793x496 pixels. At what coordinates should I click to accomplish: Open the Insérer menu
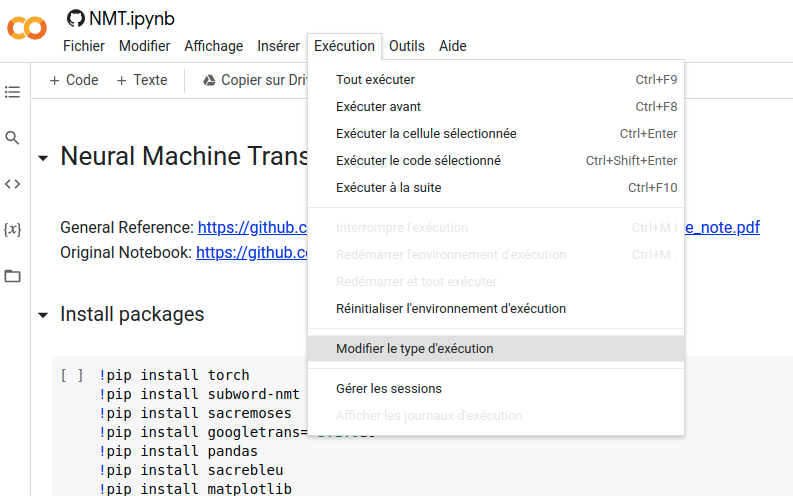[278, 46]
